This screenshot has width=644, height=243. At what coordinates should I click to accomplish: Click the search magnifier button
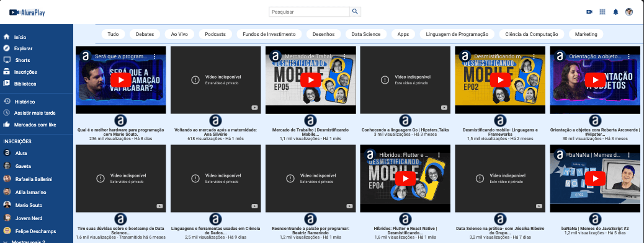(x=356, y=12)
